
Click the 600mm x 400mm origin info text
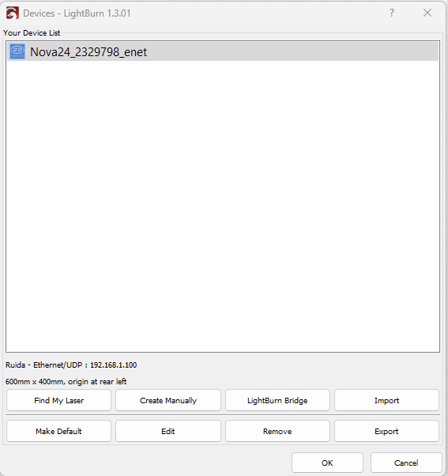tap(66, 382)
